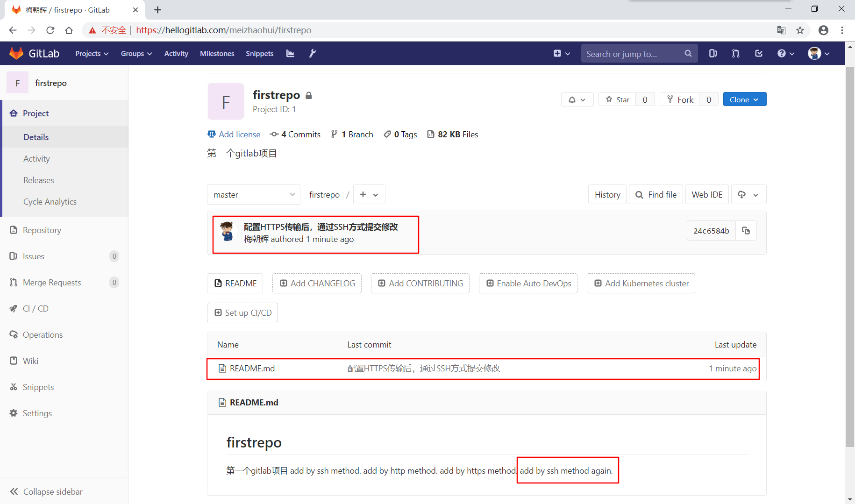Click the Find file button
The height and width of the screenshot is (504, 855).
[x=656, y=194]
